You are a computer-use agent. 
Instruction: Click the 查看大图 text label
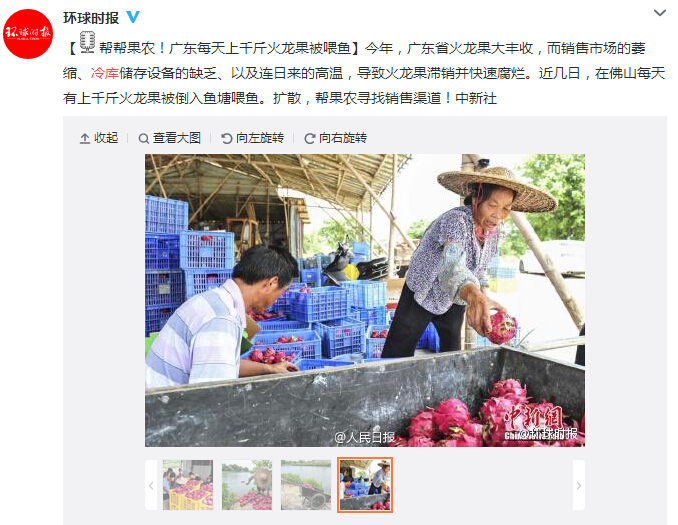tap(177, 138)
